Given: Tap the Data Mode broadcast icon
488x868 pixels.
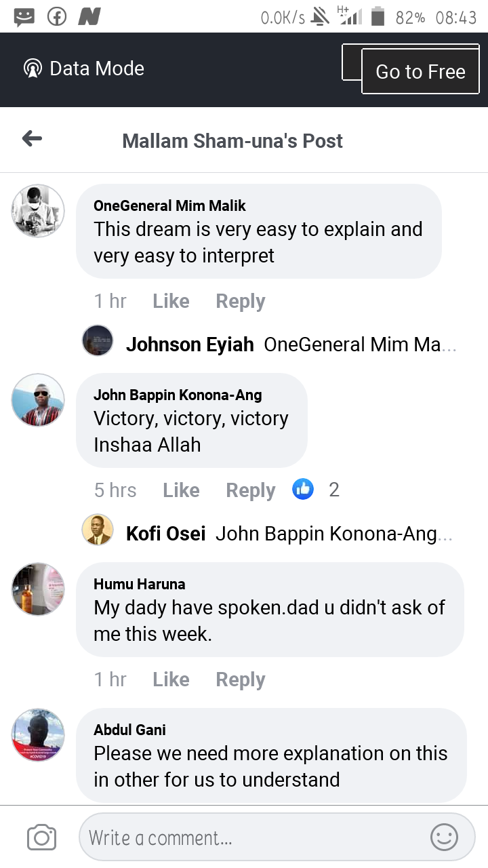Looking at the screenshot, I should (33, 68).
